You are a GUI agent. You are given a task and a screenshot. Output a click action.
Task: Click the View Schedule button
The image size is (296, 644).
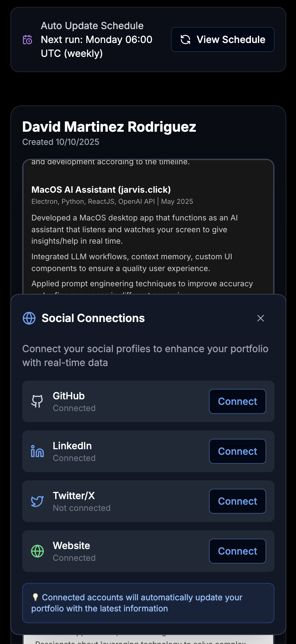pos(223,40)
